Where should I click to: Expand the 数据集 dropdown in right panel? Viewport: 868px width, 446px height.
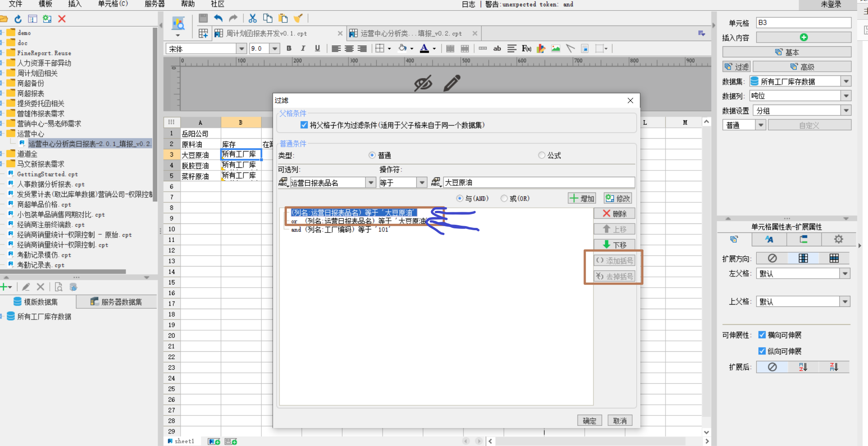[x=846, y=81]
